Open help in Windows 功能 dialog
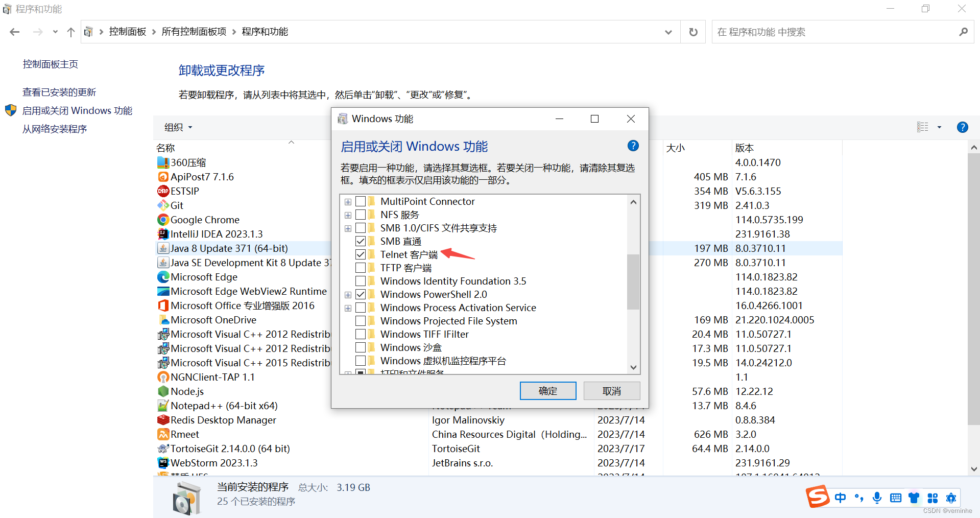980x518 pixels. pos(633,146)
